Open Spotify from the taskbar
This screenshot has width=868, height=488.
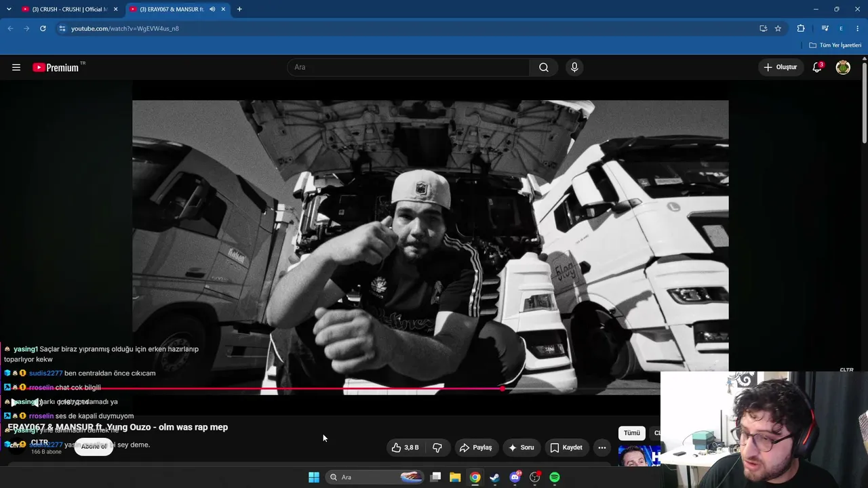click(555, 477)
